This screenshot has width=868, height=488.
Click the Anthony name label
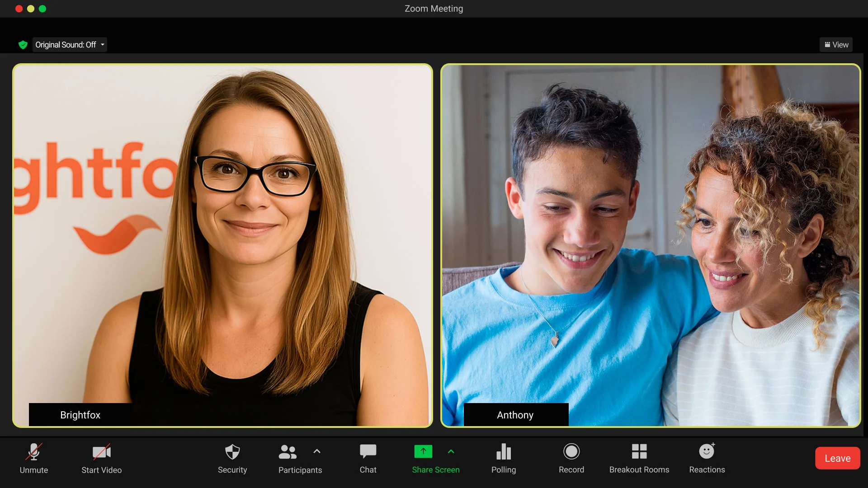point(515,415)
